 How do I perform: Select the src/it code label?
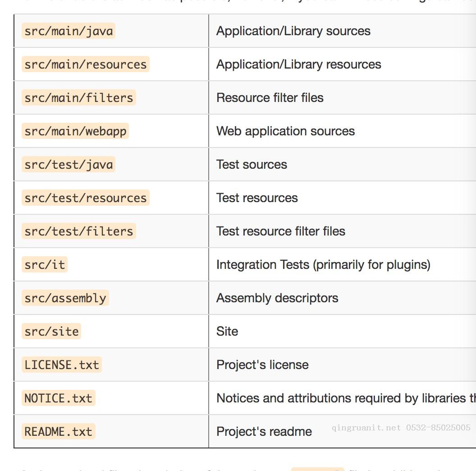coord(45,265)
